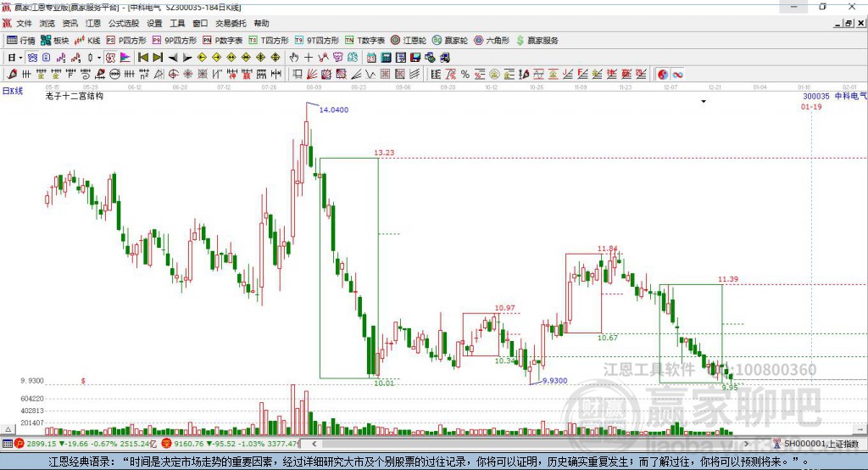Viewport: 868px width, 470px height.
Task: Click the black left-pointing triangle arrow
Action: tap(173, 57)
